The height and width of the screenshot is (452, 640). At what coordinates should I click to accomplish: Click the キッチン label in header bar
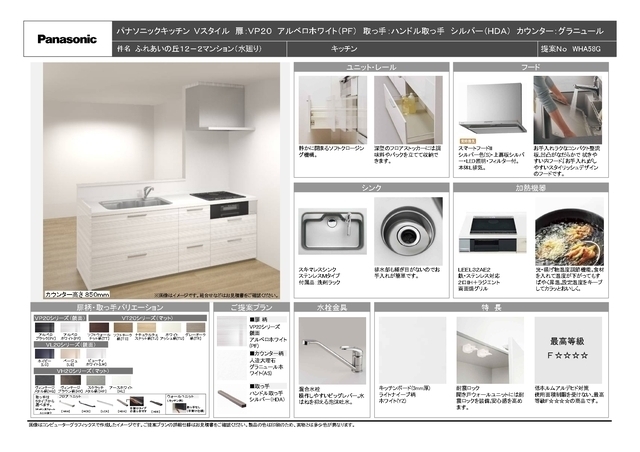click(344, 49)
